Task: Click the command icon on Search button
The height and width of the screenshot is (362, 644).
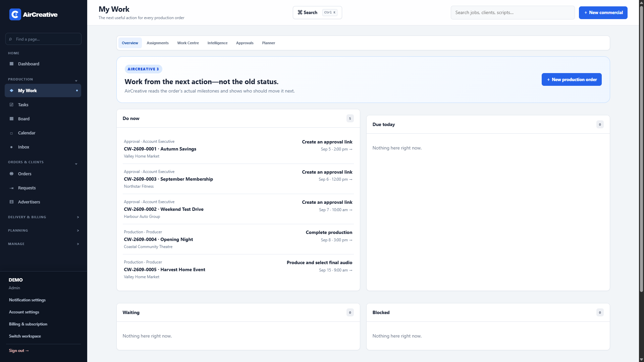Action: (x=300, y=12)
